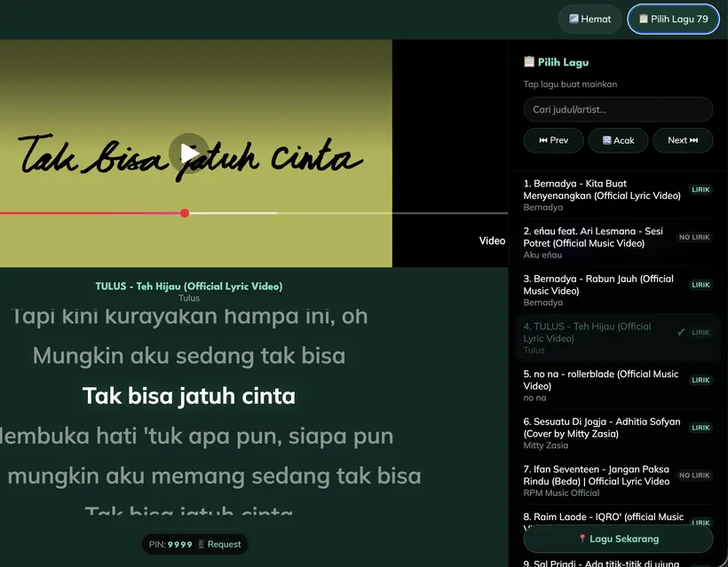Play Bernadya - Kita Buat Menyenangkan
728x567 pixels.
click(x=618, y=195)
